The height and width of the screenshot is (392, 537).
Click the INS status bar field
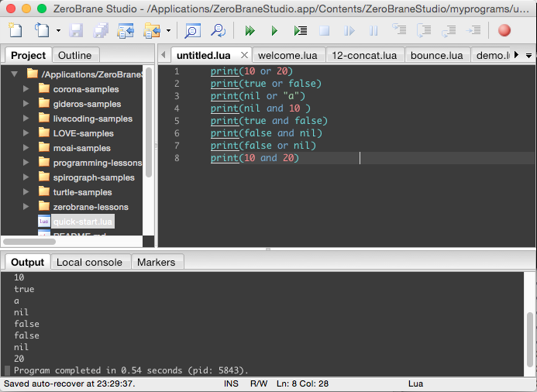coord(231,383)
